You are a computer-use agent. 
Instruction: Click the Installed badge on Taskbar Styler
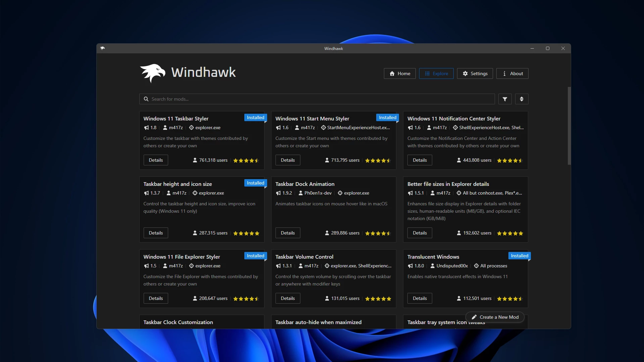255,117
